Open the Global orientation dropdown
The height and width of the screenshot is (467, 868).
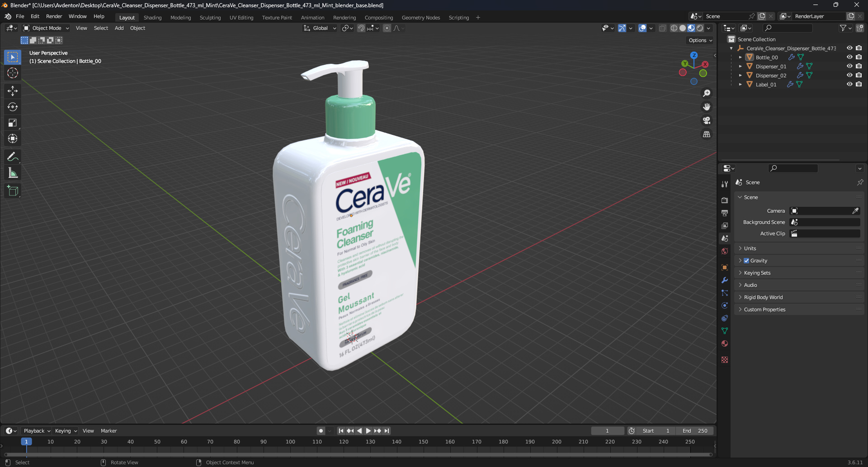tap(320, 28)
